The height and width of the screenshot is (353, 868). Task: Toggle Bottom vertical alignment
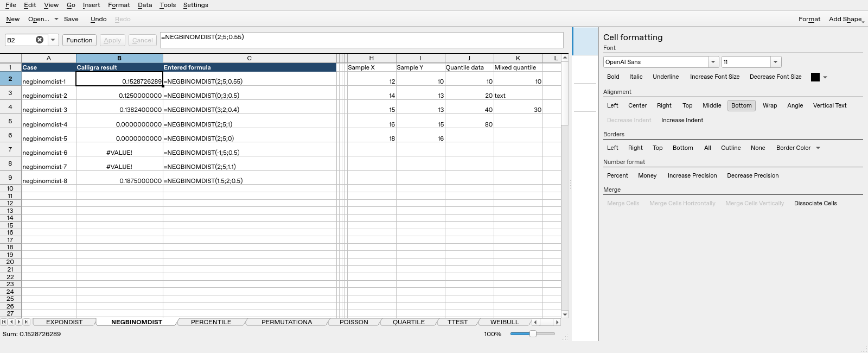(741, 105)
